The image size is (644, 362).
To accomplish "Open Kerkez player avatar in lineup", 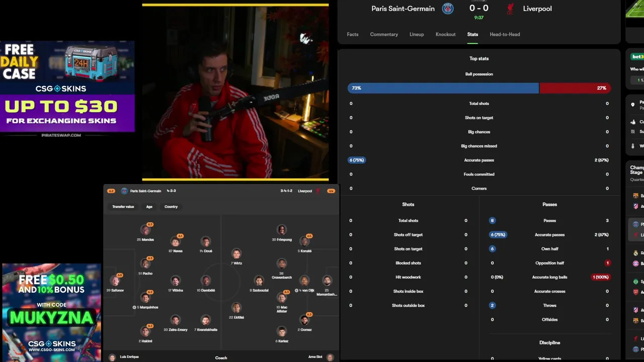I will tap(282, 331).
